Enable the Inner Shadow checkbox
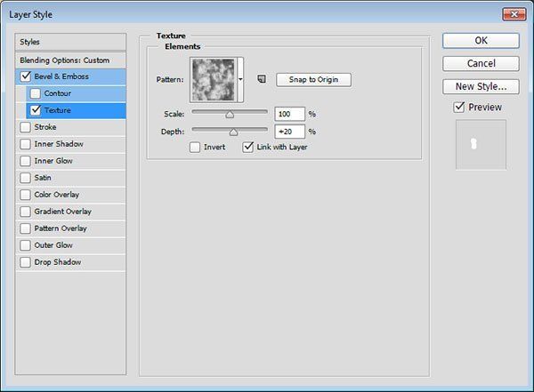Viewport: 534px width, 392px height. 26,144
